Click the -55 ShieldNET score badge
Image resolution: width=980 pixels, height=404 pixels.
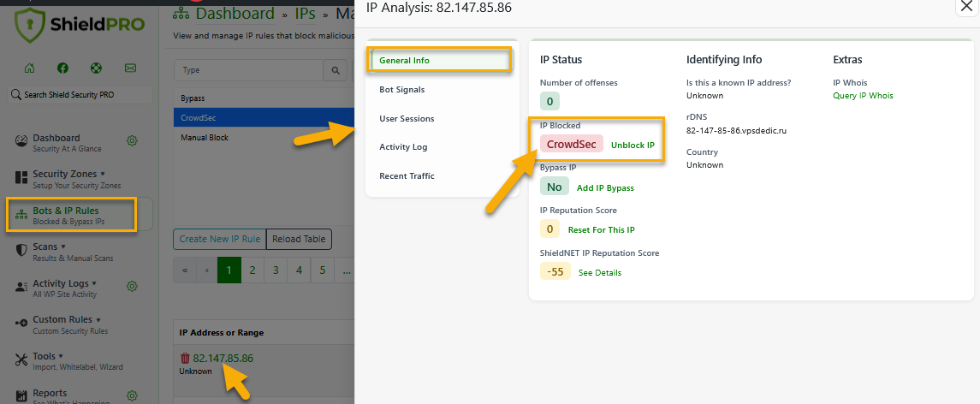(x=555, y=271)
